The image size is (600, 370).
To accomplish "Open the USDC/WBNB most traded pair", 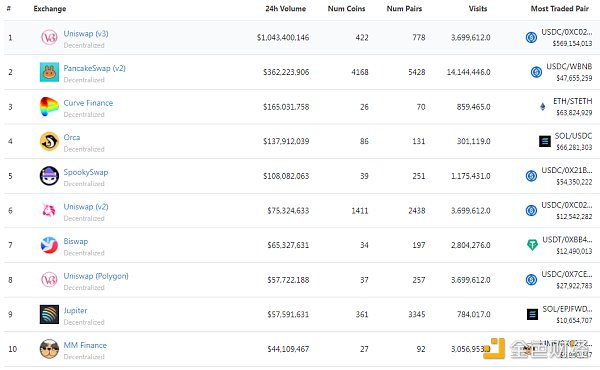I will point(569,67).
